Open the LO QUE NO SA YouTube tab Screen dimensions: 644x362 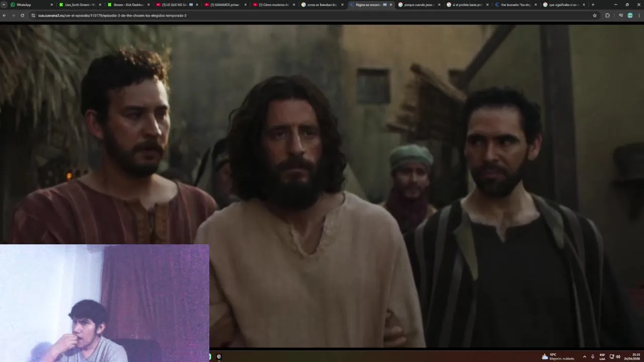[x=176, y=5]
